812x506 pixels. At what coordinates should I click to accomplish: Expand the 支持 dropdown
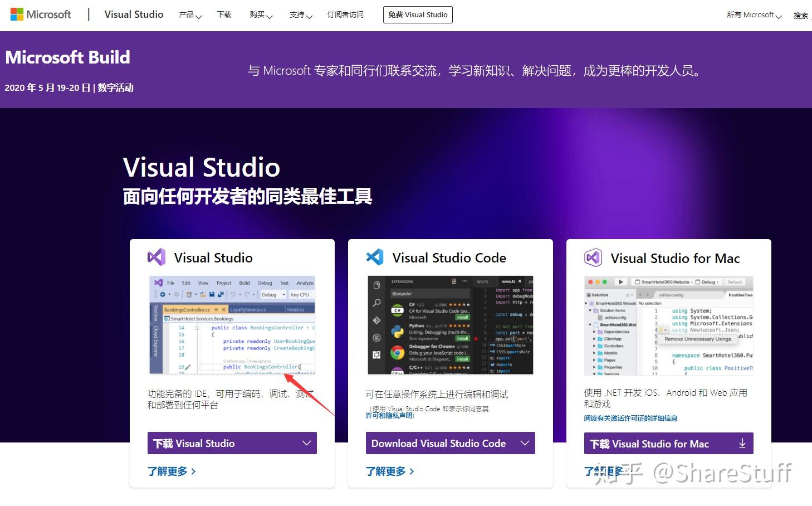click(300, 15)
